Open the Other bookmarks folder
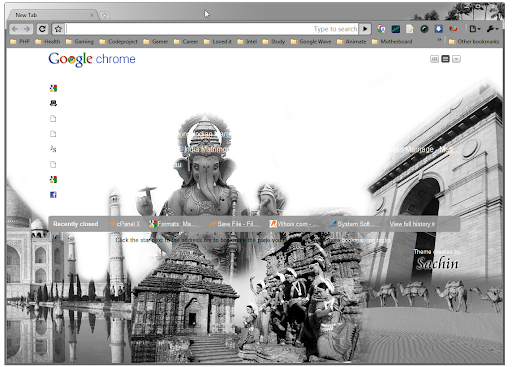This screenshot has height=367, width=512. [x=474, y=42]
